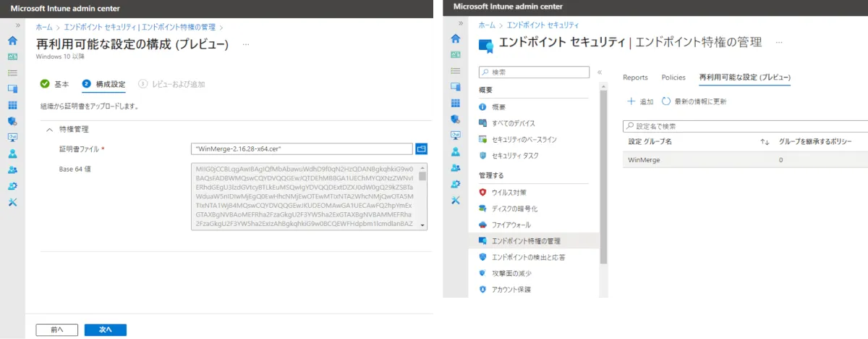Screen dimensions: 868x339
Task: Open Dashboard icon in left window sidebar
Action: click(12, 56)
